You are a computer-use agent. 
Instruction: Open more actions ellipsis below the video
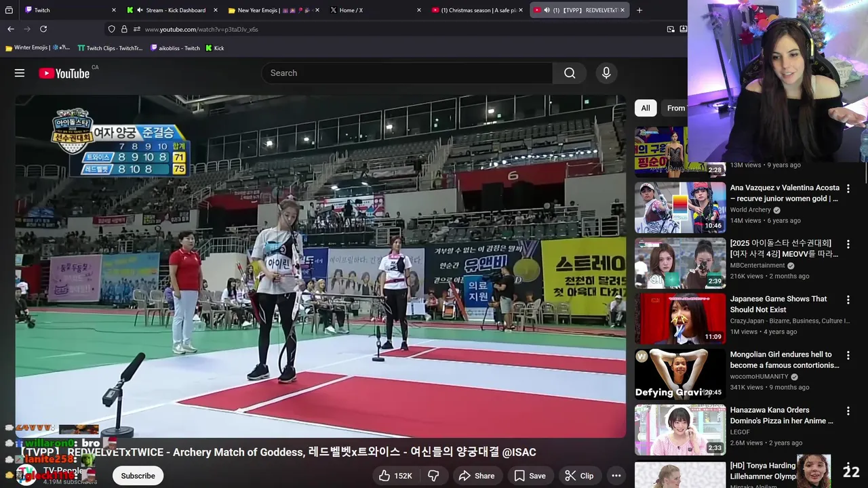(x=616, y=476)
